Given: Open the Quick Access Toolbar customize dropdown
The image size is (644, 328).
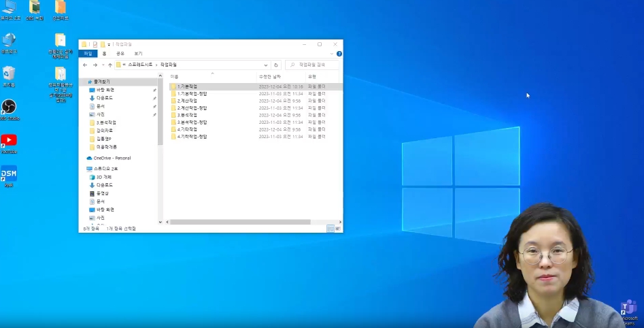Looking at the screenshot, I should (109, 44).
